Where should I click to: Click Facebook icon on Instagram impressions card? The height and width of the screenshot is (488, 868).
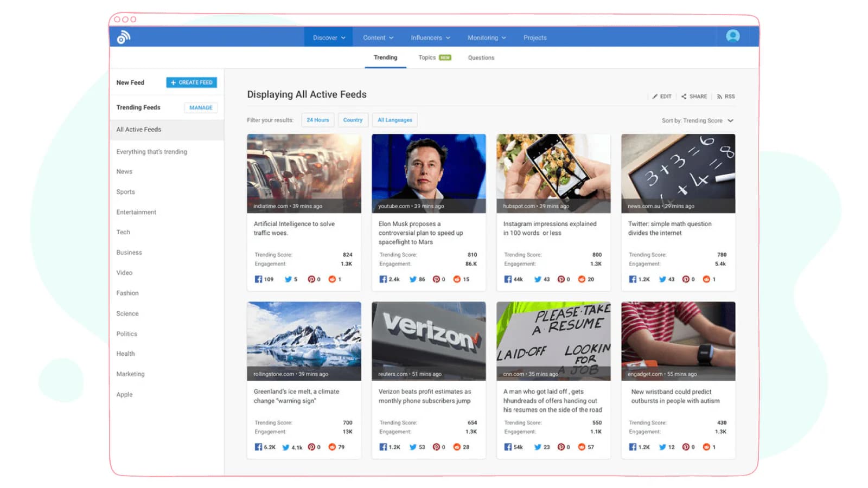click(x=508, y=279)
